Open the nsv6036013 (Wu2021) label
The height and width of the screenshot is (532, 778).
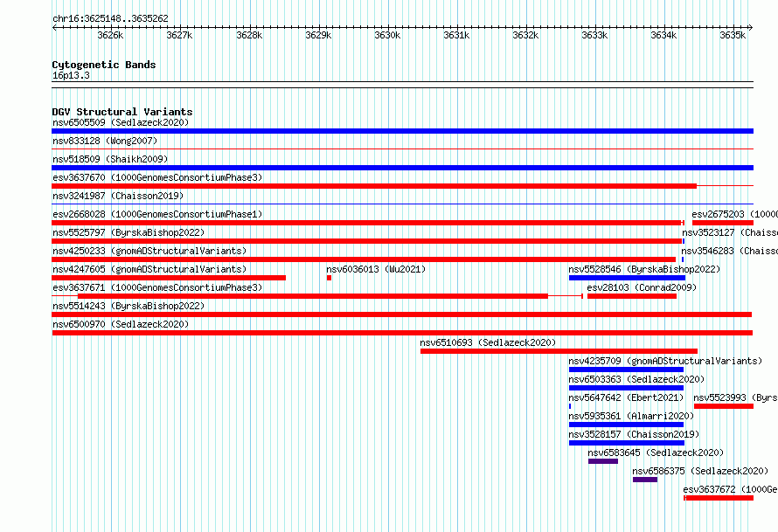[x=376, y=269]
